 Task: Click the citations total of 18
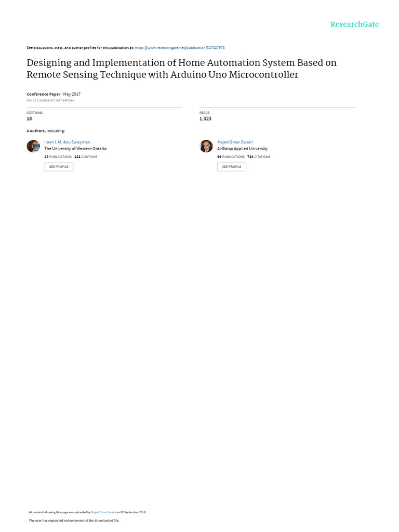tap(29, 118)
